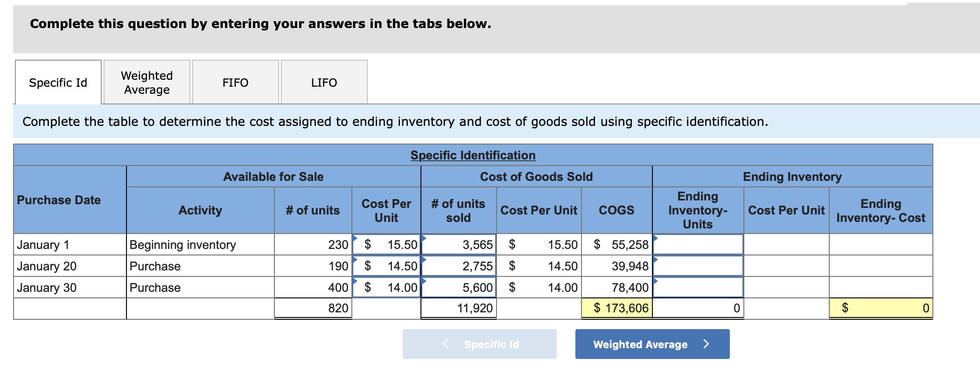Click the Weighted Average next button
980x372 pixels.
pyautogui.click(x=652, y=344)
